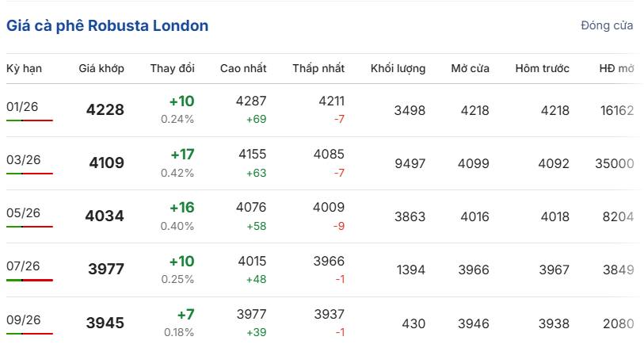Click the 4034 matched price for 05/26
Screen dimensions: 644x348
(105, 216)
